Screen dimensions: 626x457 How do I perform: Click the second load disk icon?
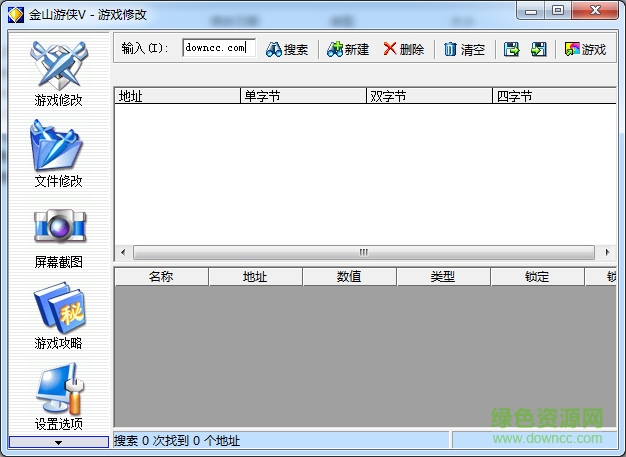pyautogui.click(x=538, y=49)
